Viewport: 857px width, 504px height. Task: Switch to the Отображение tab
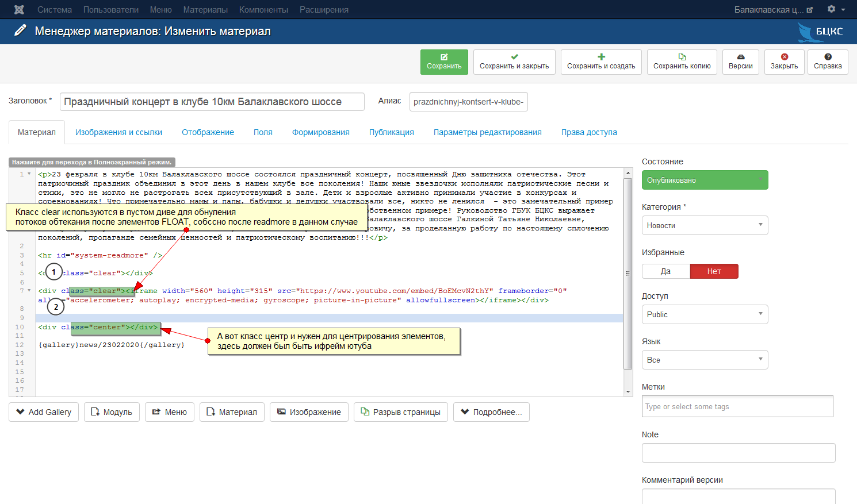click(x=208, y=132)
